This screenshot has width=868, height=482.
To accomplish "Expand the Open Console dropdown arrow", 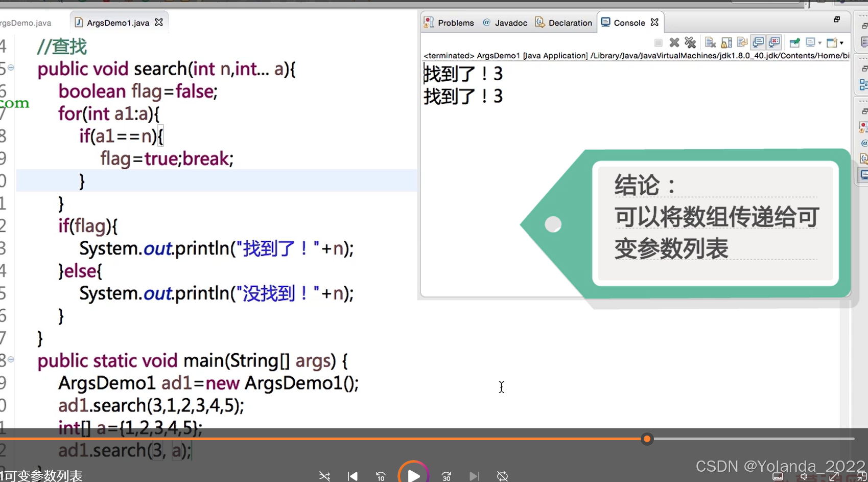I will (841, 43).
